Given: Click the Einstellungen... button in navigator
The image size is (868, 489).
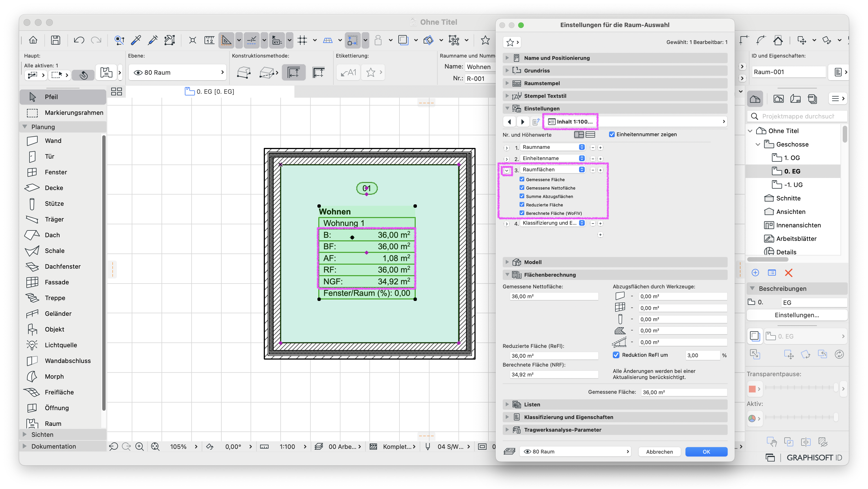Looking at the screenshot, I should pos(797,315).
